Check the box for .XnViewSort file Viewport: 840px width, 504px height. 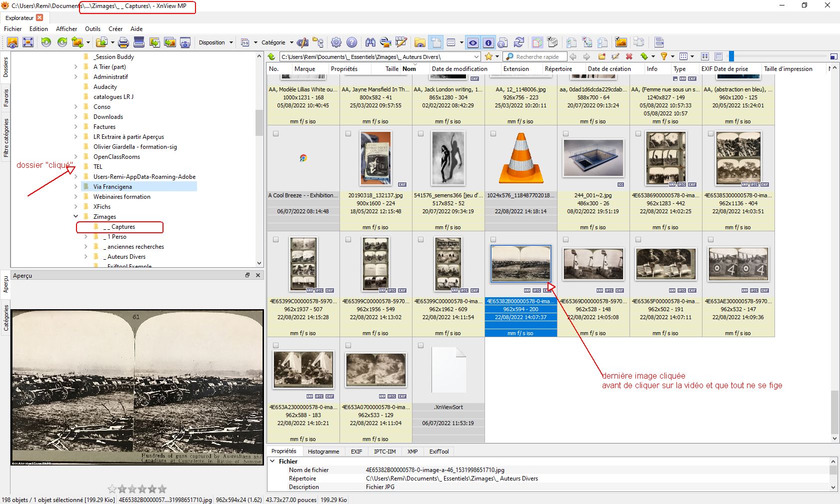tap(420, 346)
